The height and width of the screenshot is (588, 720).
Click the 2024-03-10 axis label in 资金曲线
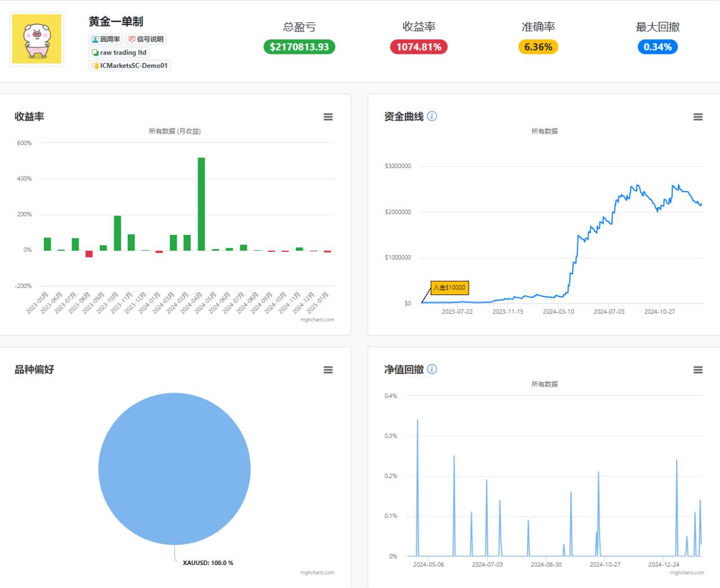[559, 311]
